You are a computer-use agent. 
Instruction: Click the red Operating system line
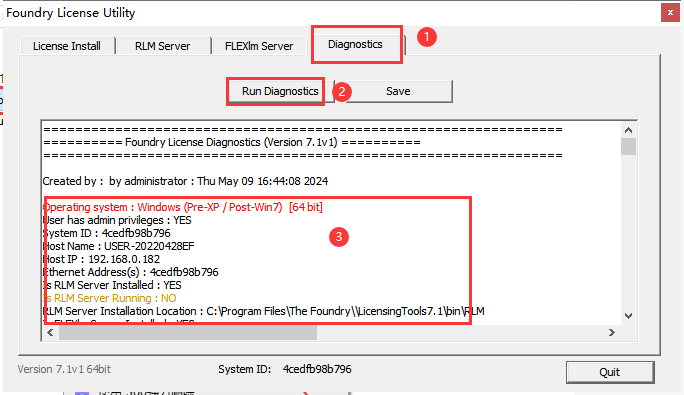tap(183, 207)
